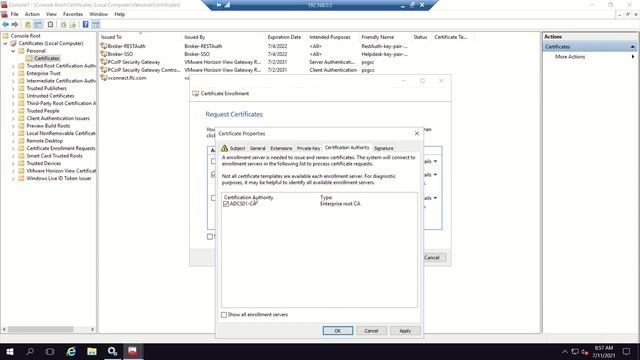This screenshot has height=360, width=640.
Task: Expand the Enterprise Trust folder
Action: 13,73
